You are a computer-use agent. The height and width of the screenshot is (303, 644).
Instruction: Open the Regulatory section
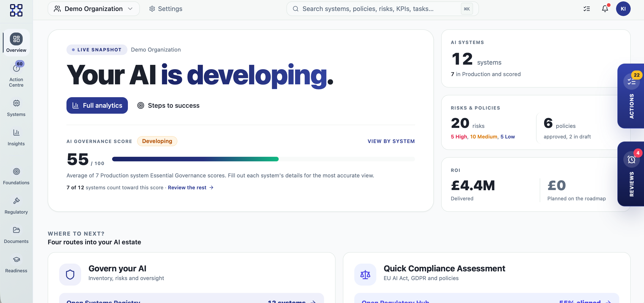(x=16, y=206)
